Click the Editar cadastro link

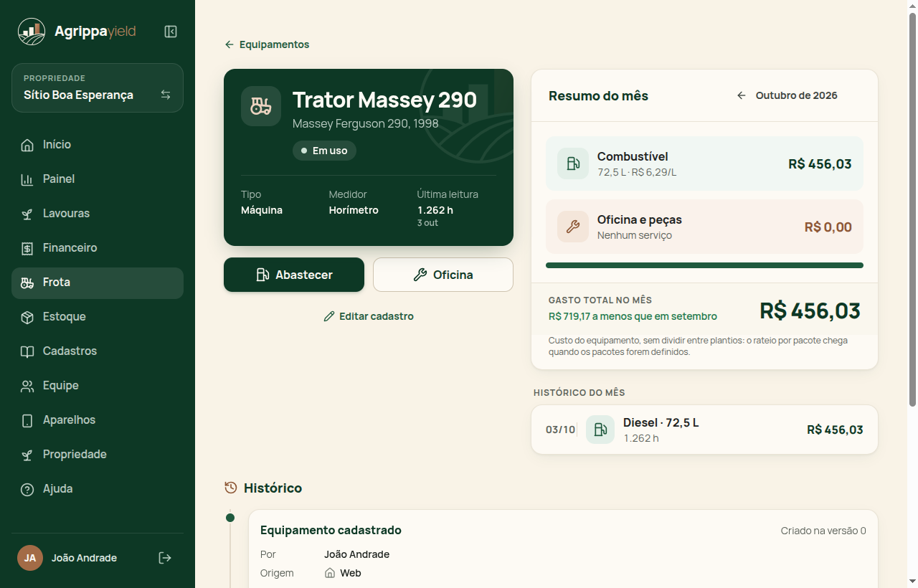(x=369, y=316)
